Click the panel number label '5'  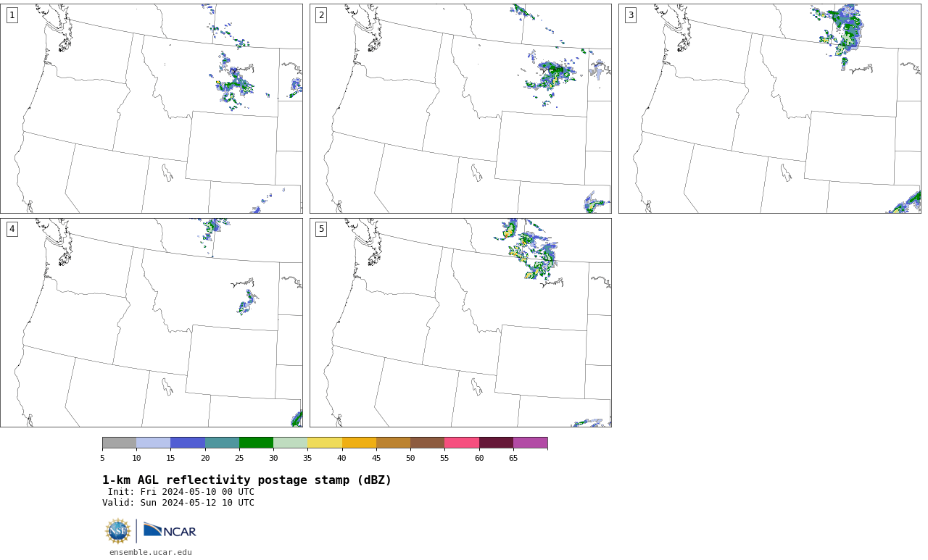tap(321, 229)
